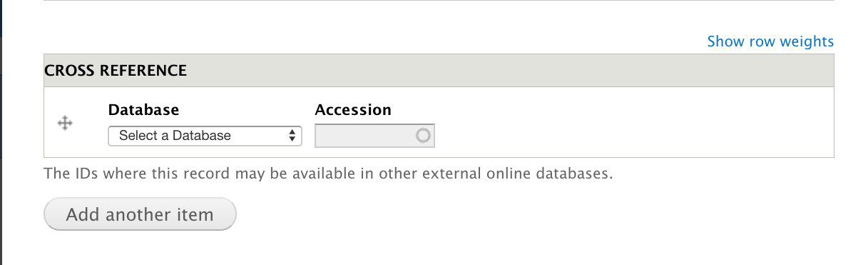The height and width of the screenshot is (265, 868).
Task: Focus the Accession text field
Action: (x=374, y=135)
